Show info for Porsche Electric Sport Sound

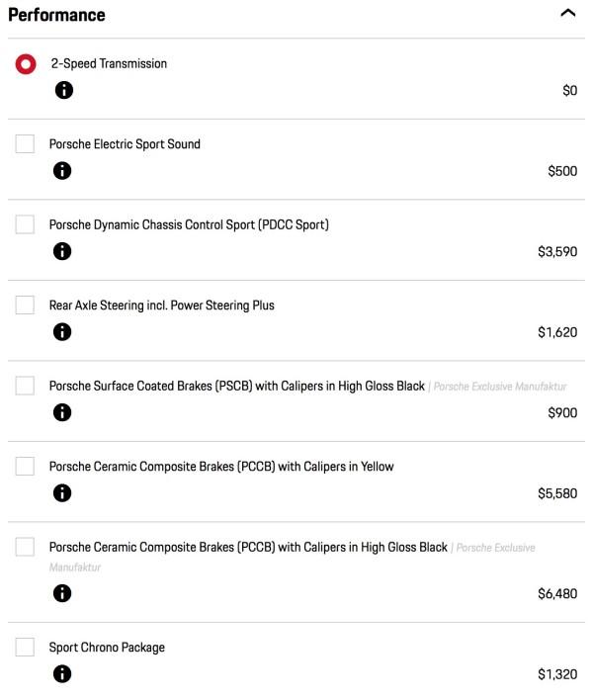point(62,170)
